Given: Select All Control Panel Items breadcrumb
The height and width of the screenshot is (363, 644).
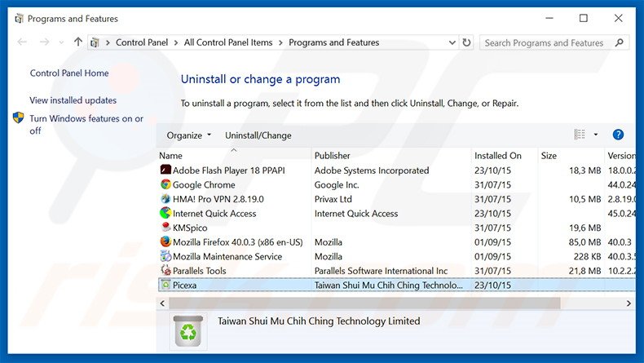Looking at the screenshot, I should click(228, 42).
